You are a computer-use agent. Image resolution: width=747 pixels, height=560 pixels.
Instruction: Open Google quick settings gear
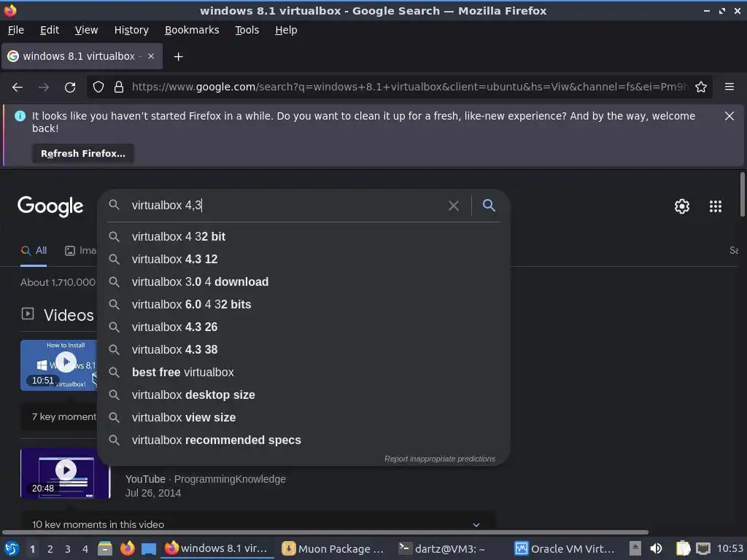pos(682,206)
